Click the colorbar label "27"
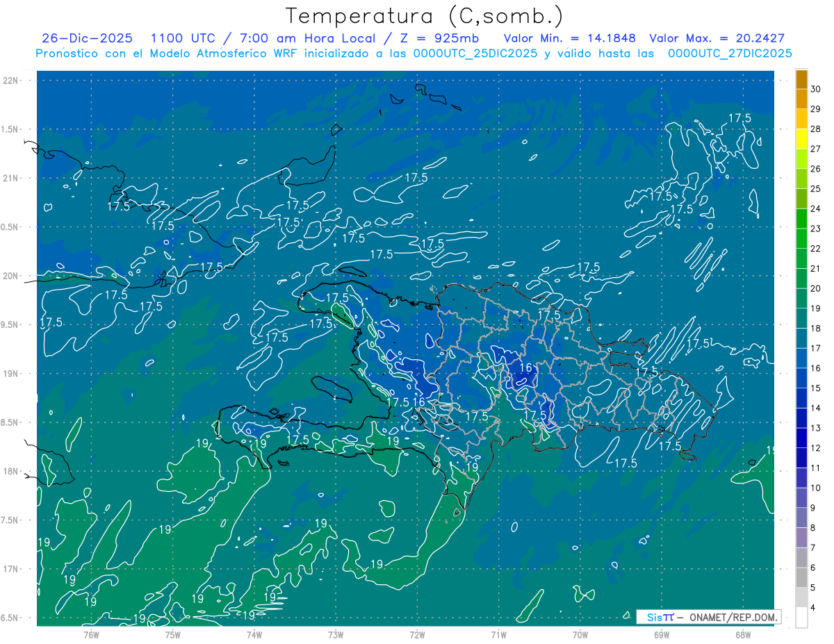 click(816, 149)
